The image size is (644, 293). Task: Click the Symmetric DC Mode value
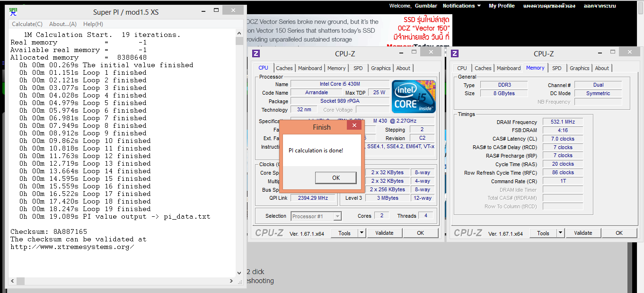click(598, 93)
